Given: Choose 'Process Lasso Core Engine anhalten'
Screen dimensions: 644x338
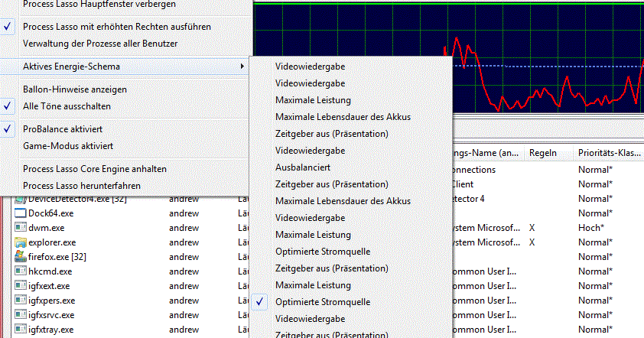Looking at the screenshot, I should tap(125, 169).
